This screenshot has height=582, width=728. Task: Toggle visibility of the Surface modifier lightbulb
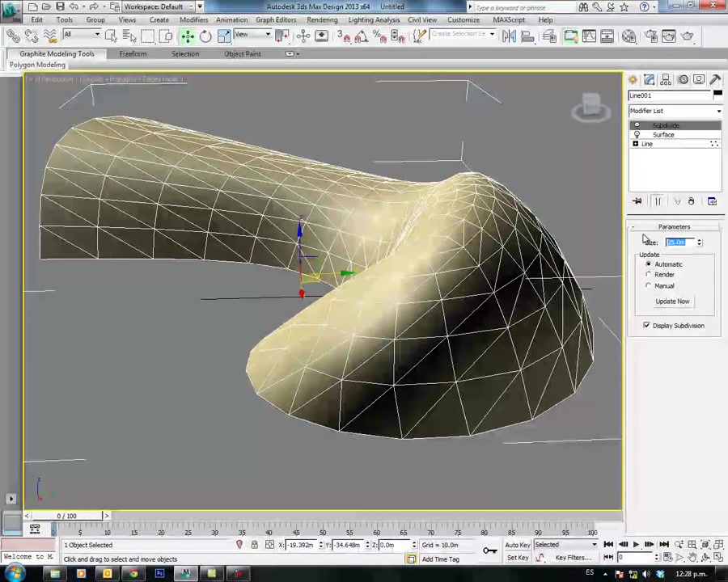[637, 134]
